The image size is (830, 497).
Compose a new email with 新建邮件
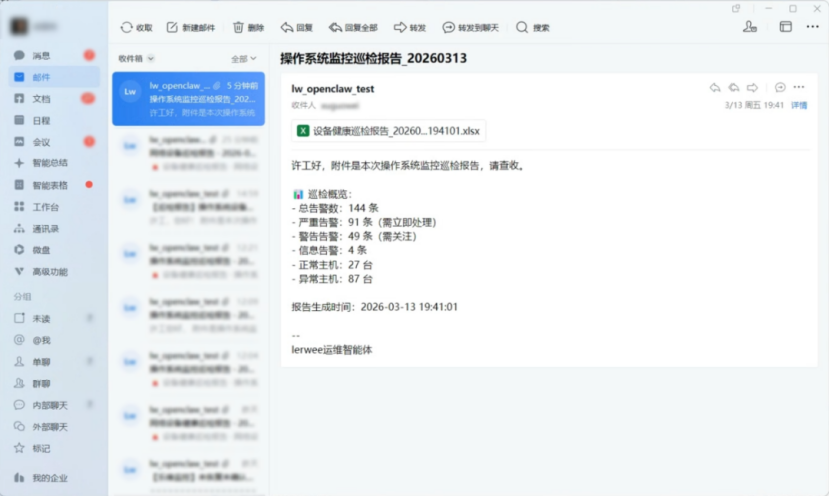(190, 28)
